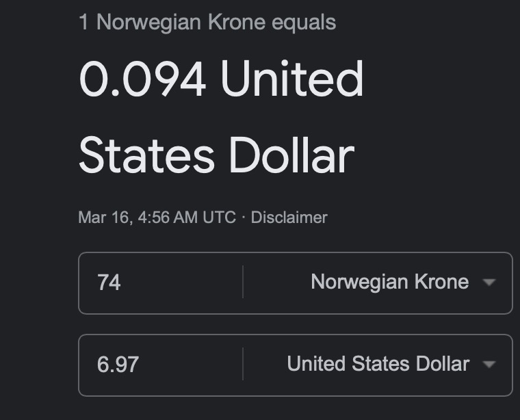Viewport: 520px width, 420px height.
Task: Click the "Mar 16, 4:56 AM UTC" timestamp
Action: (x=157, y=218)
